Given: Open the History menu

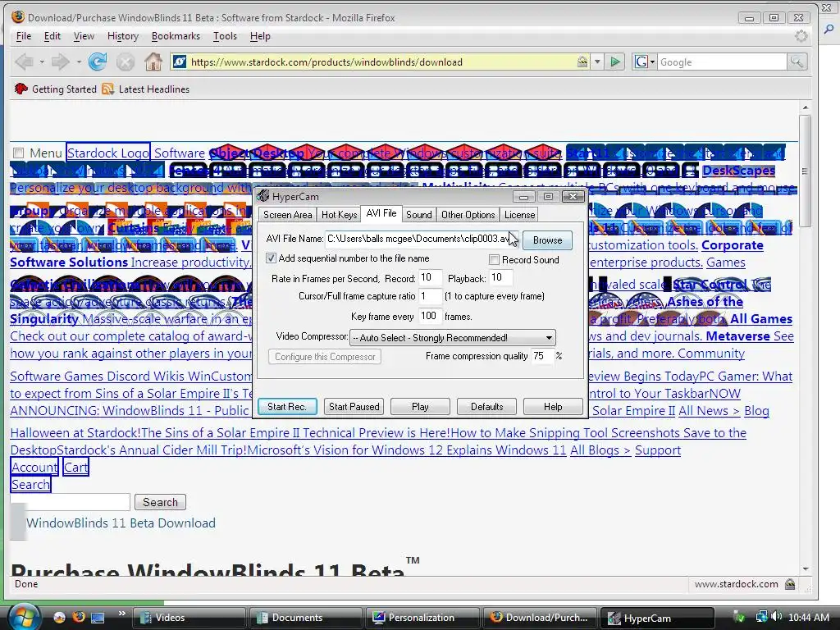Looking at the screenshot, I should tap(123, 36).
